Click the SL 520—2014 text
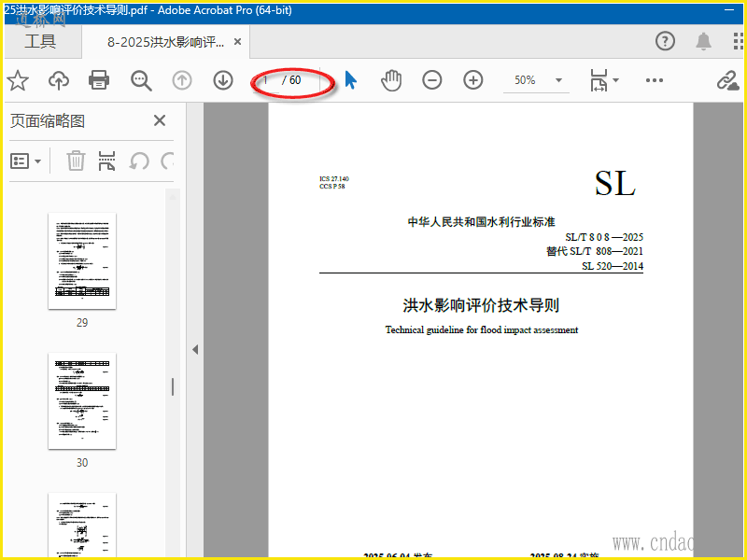This screenshot has height=560, width=747. (613, 266)
